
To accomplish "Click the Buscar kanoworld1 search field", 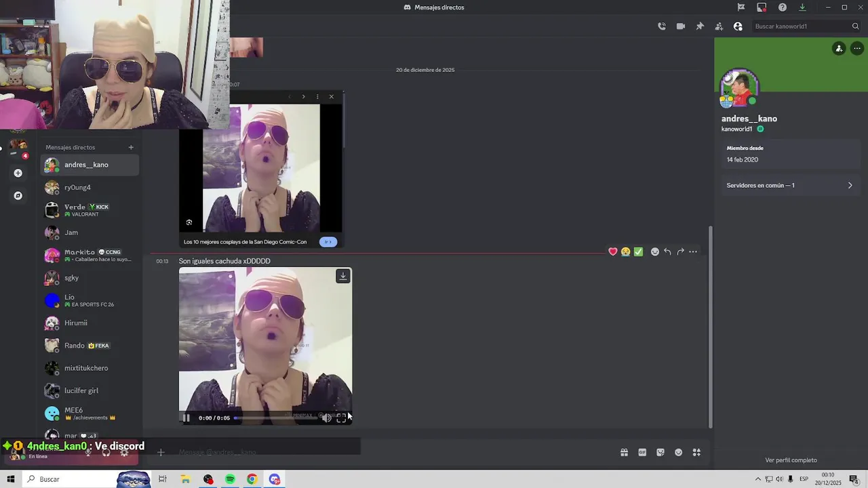I will tap(806, 26).
